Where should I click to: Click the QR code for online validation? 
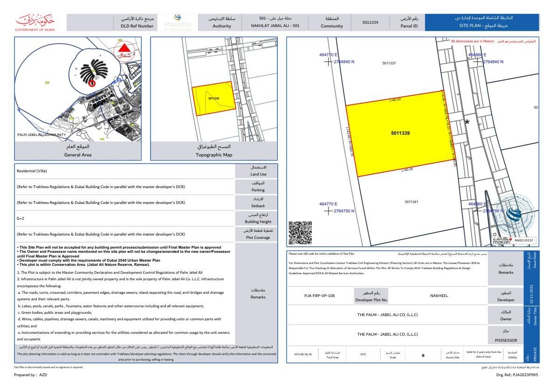[300, 233]
